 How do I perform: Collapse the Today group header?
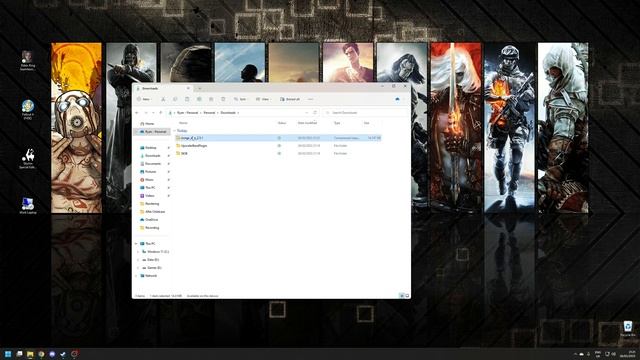pos(175,131)
